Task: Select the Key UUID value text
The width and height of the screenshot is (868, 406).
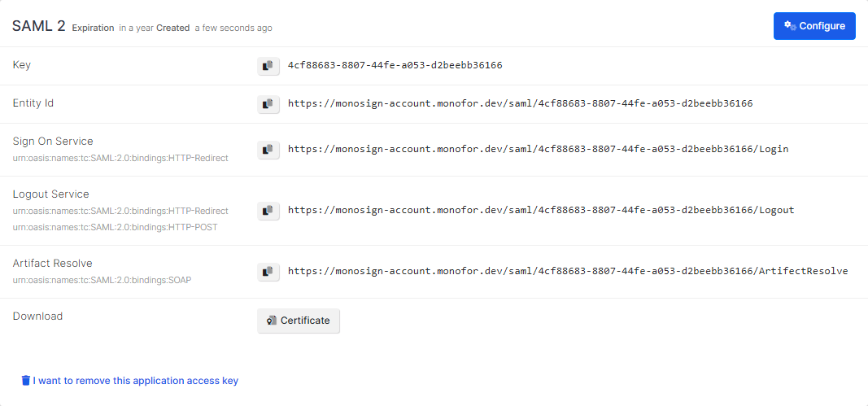Action: [395, 65]
